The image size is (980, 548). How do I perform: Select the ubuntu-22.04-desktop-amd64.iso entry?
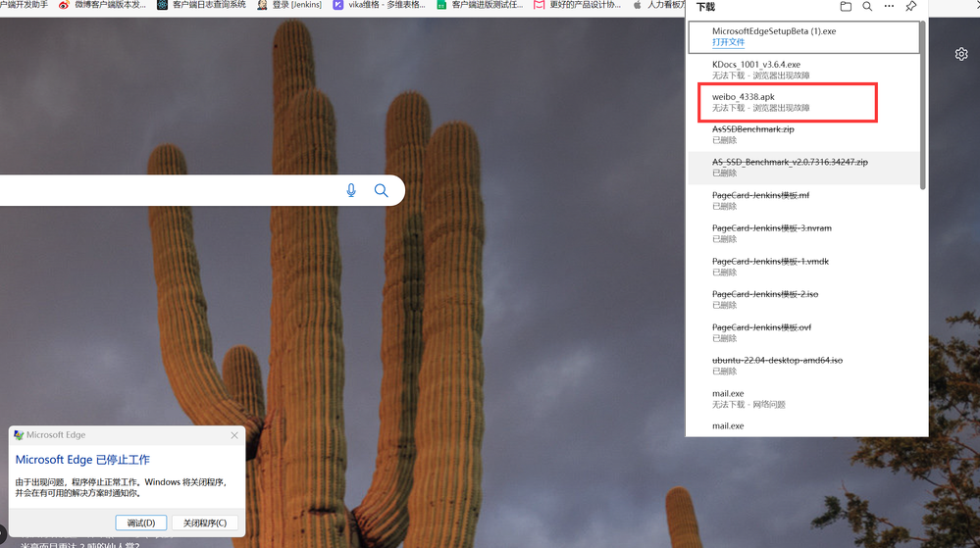pos(803,366)
